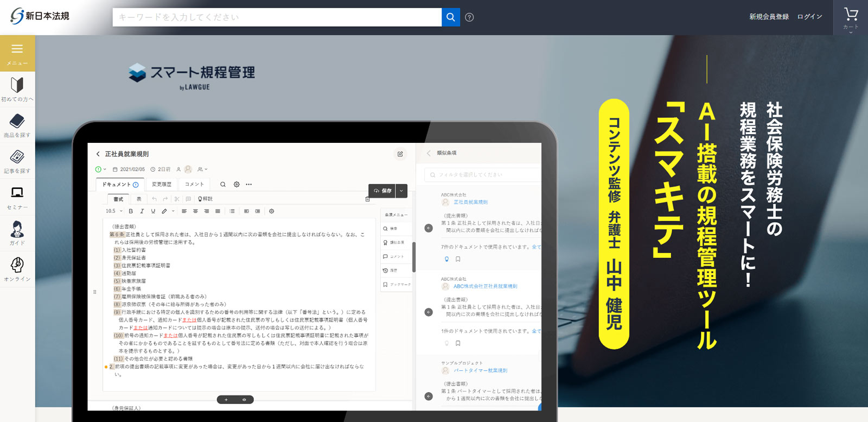Expand the members group dropdown
The image size is (868, 422).
pos(203,169)
